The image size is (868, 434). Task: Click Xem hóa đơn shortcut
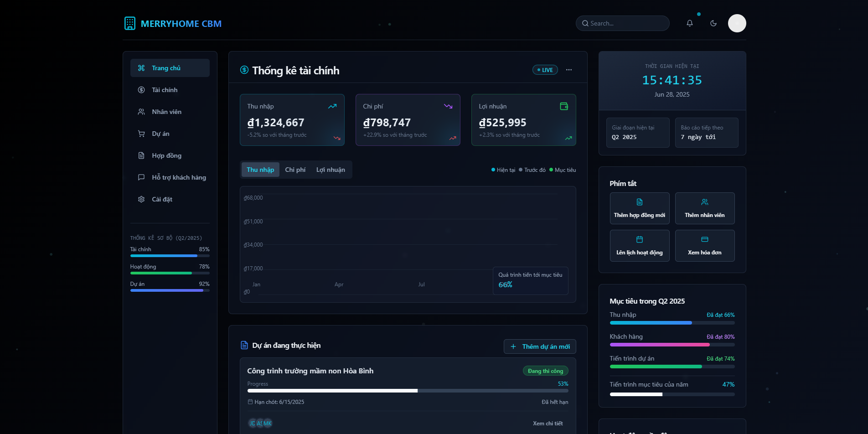(705, 246)
